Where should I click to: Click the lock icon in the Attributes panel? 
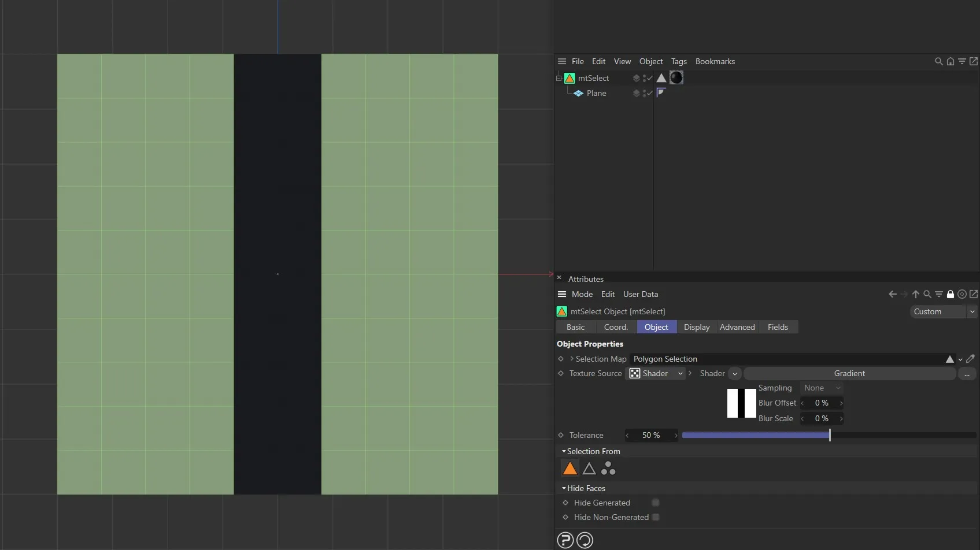[x=950, y=294]
